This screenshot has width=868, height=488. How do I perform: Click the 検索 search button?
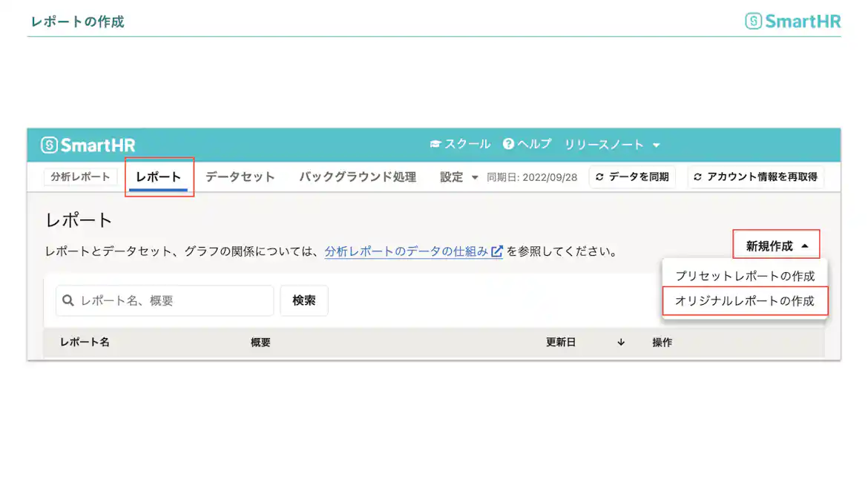pos(303,300)
